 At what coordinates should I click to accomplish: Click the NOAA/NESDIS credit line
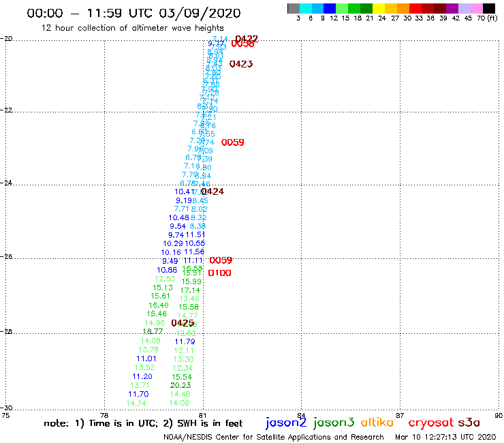point(274,437)
